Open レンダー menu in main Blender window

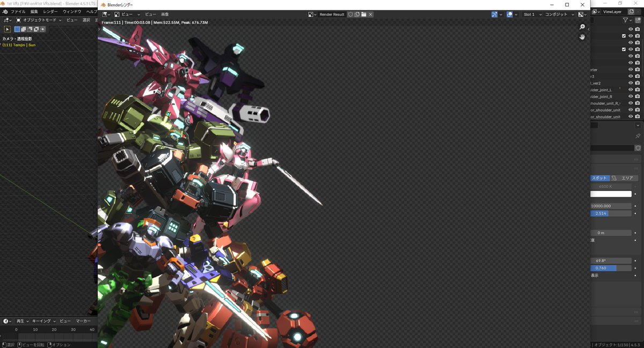coord(50,11)
